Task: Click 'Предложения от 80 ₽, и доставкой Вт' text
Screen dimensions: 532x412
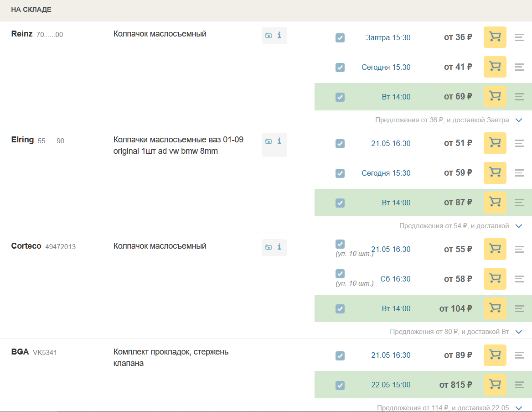Action: [x=449, y=332]
